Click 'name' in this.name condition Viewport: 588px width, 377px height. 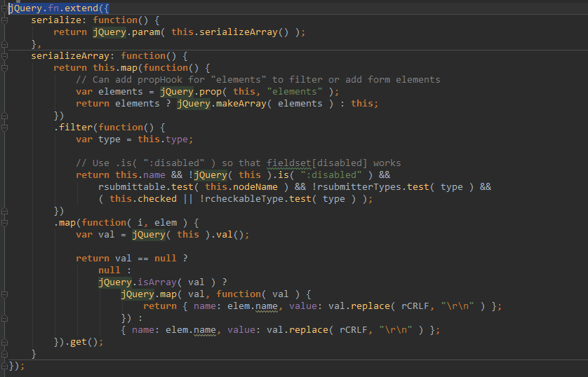pyautogui.click(x=154, y=175)
